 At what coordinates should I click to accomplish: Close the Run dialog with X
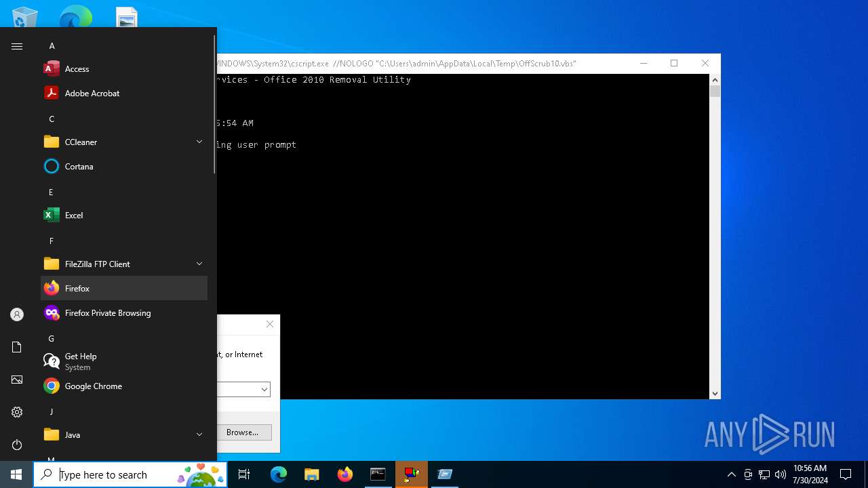click(270, 324)
